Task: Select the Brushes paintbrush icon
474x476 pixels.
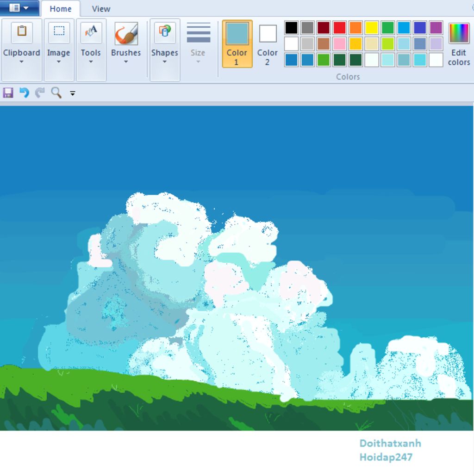Action: click(x=126, y=33)
